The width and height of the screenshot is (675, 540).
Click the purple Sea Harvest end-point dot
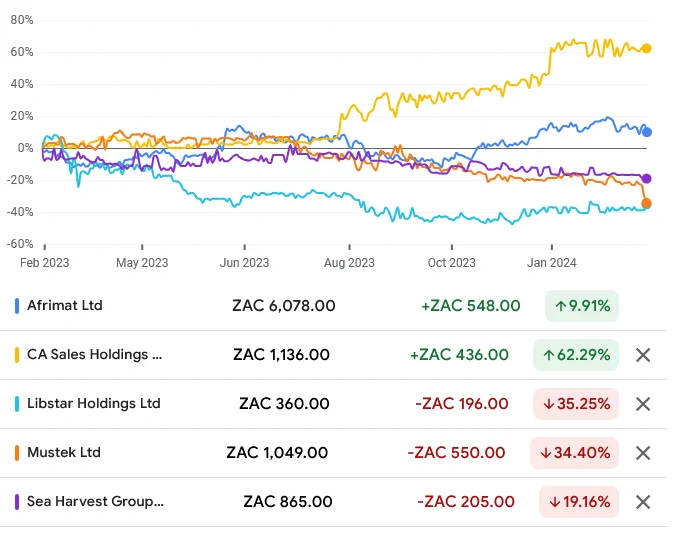pos(646,179)
